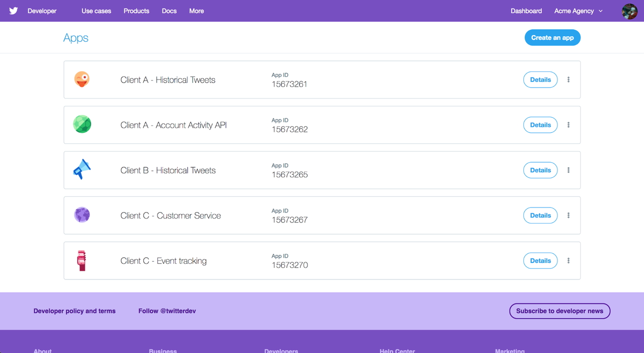Open Developer policy and terms link
The image size is (644, 353).
coord(74,311)
